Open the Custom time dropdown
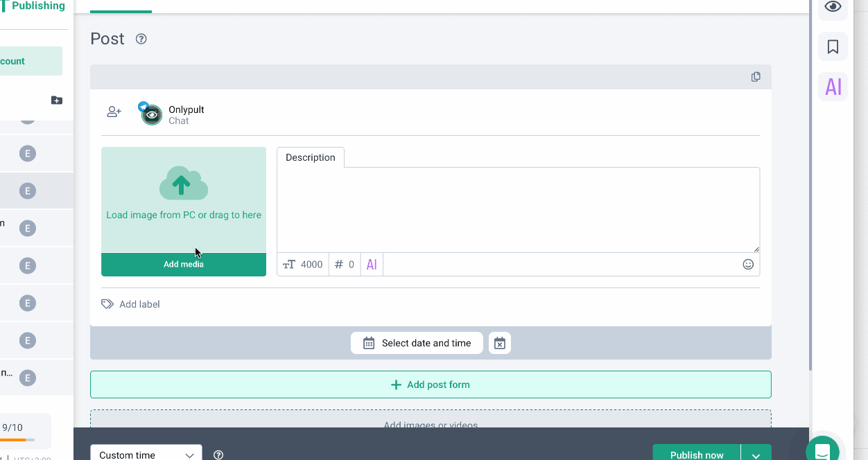This screenshot has width=868, height=460. 146,454
